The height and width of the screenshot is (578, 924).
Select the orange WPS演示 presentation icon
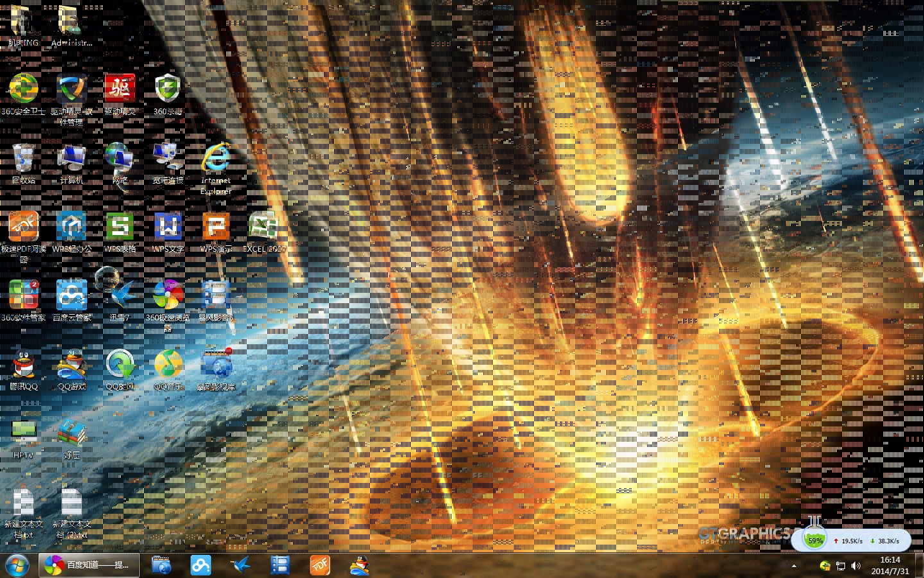(x=216, y=232)
